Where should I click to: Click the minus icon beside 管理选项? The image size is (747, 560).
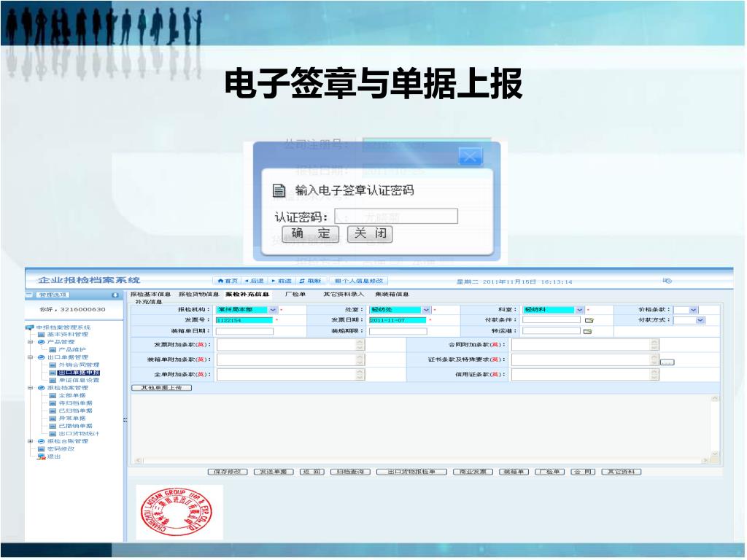(29, 295)
